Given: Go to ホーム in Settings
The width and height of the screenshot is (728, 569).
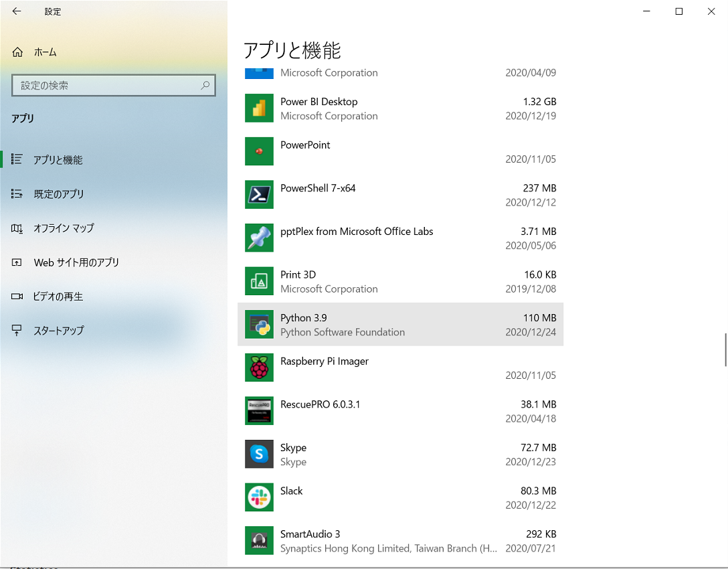Looking at the screenshot, I should tap(114, 52).
